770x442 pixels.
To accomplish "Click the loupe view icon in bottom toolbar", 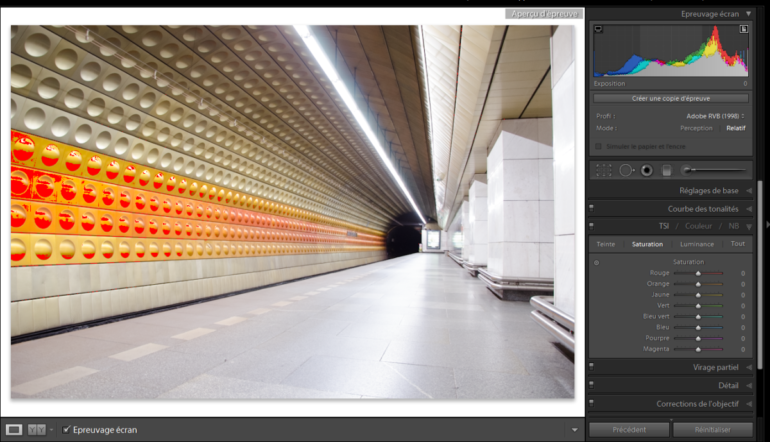I will [15, 429].
